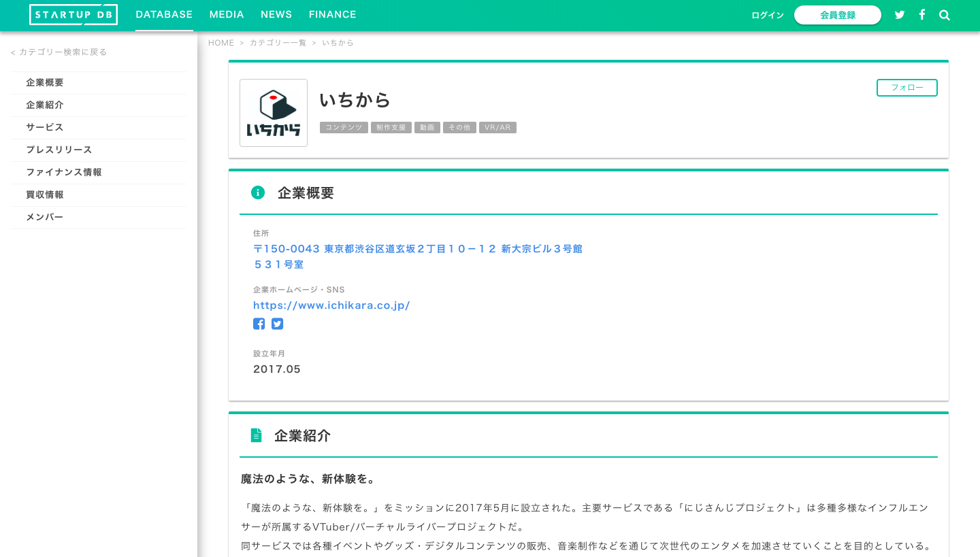Open search with the magnifier icon

coord(945,15)
